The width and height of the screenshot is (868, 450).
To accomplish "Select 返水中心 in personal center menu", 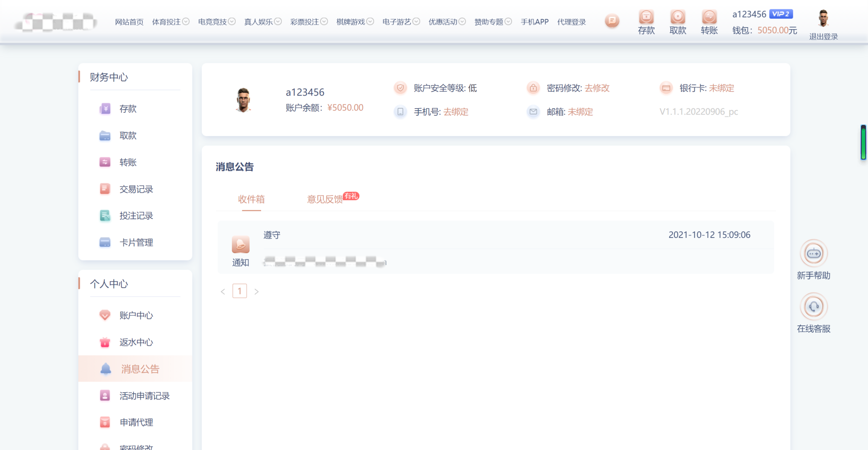I will click(136, 342).
